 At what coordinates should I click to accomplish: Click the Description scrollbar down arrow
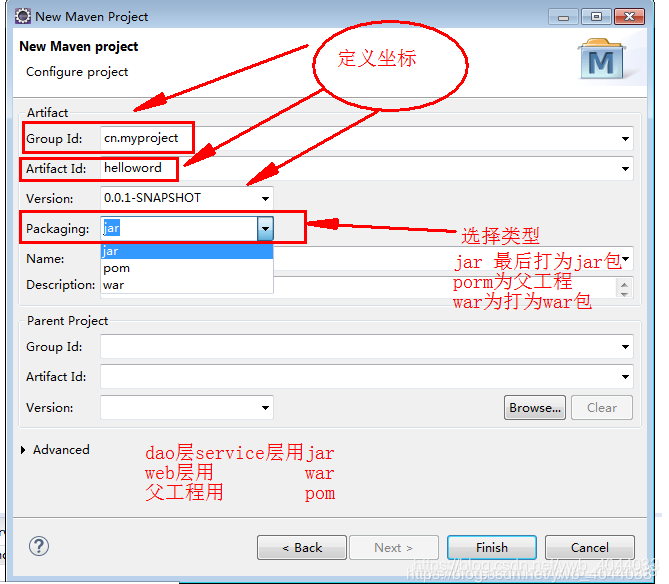click(624, 294)
